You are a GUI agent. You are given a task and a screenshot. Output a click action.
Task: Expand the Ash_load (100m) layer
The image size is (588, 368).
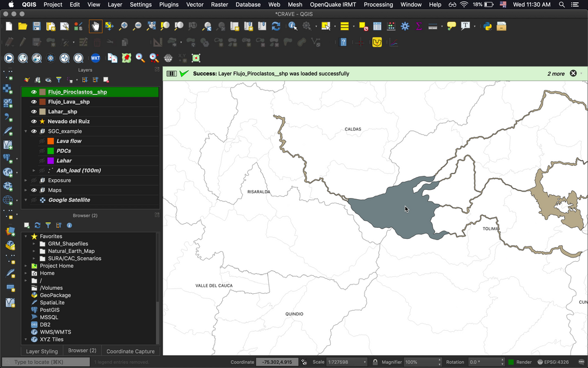(34, 171)
